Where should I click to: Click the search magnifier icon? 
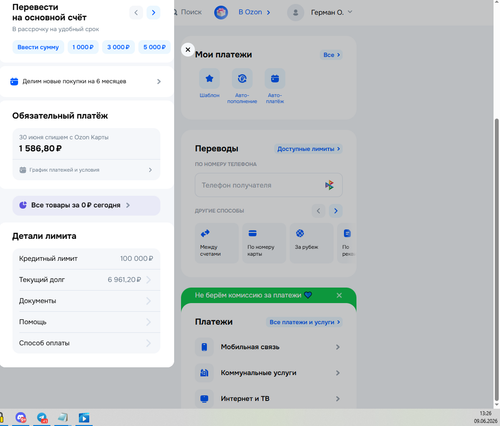(175, 12)
